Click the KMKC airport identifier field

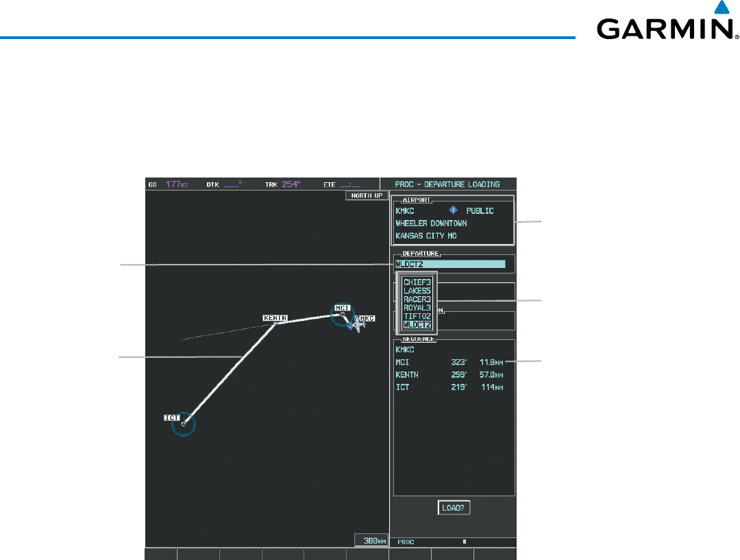[x=405, y=211]
